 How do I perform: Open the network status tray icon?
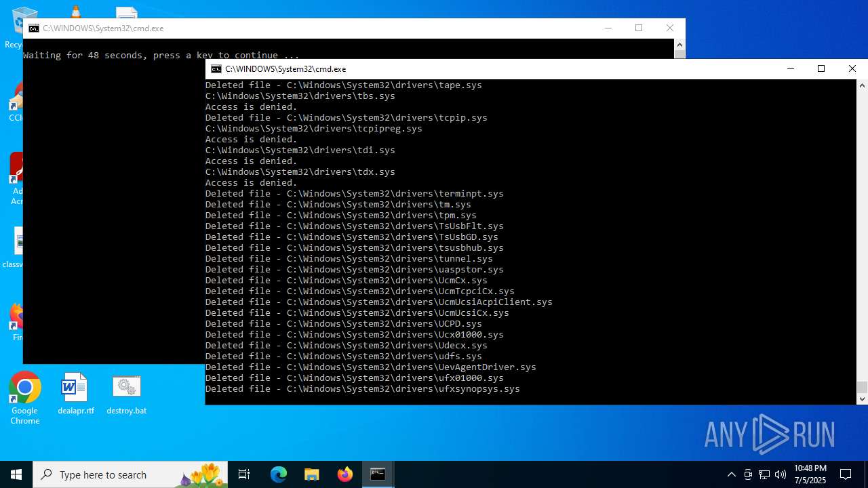coord(764,474)
